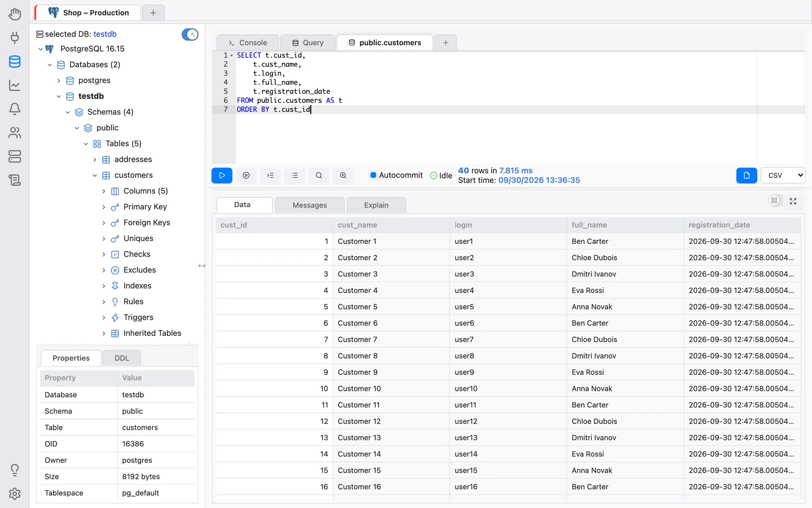Viewport: 812px width, 508px height.
Task: Collapse the testdb database node
Action: [59, 96]
